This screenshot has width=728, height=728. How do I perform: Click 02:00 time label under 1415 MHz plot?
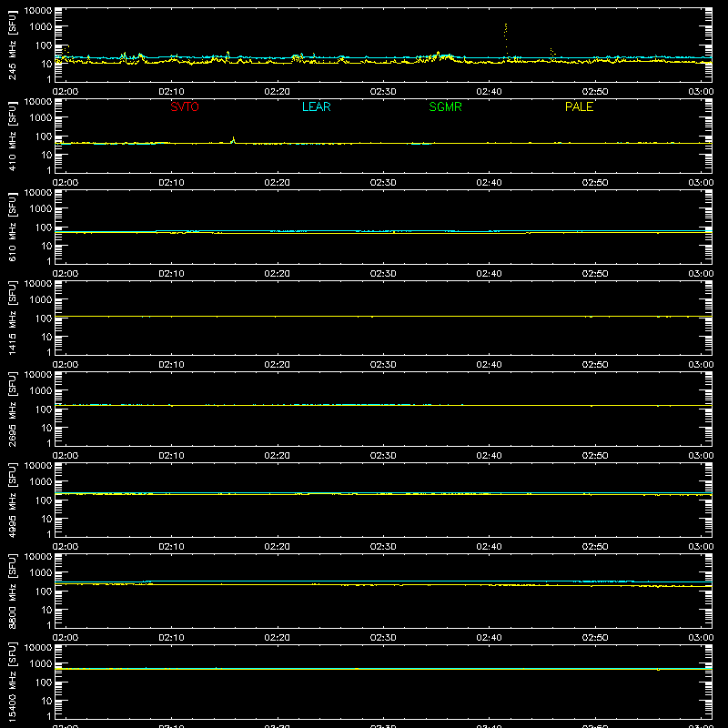pos(66,365)
